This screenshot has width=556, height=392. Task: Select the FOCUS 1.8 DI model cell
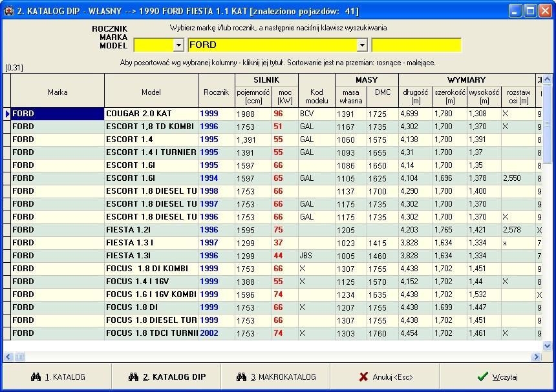click(x=151, y=307)
